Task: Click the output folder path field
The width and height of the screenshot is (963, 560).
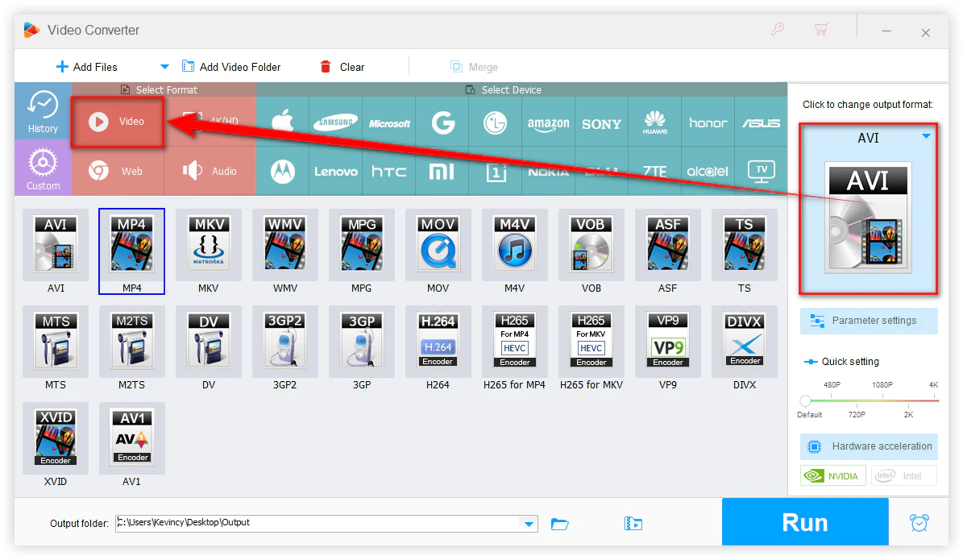Action: [318, 523]
